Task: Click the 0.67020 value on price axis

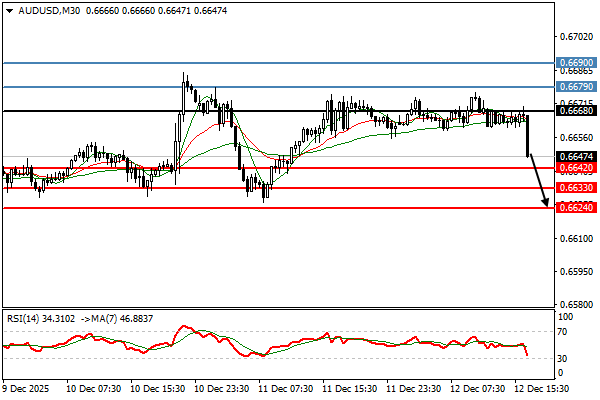Action: (575, 36)
